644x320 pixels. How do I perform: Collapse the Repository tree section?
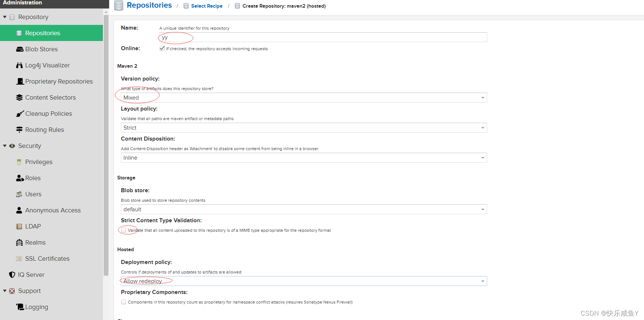5,17
